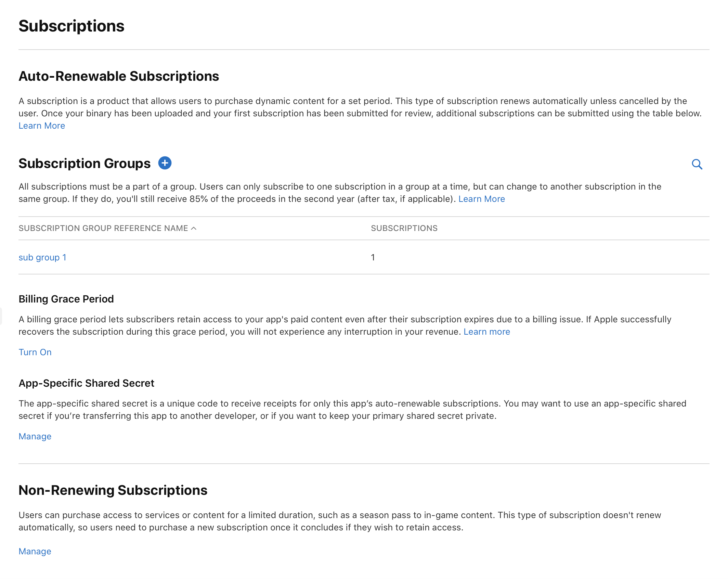Click the blue plus beside Subscription Groups
The height and width of the screenshot is (579, 728).
[166, 163]
